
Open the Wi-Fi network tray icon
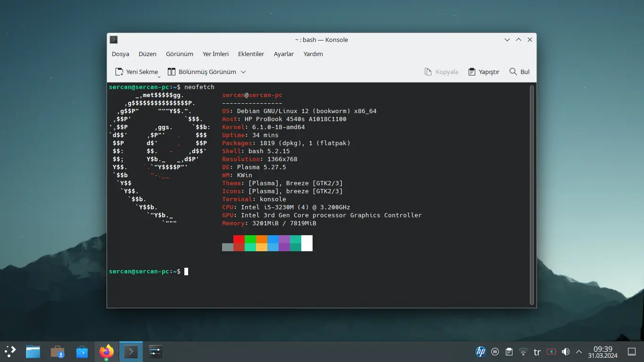(x=523, y=352)
